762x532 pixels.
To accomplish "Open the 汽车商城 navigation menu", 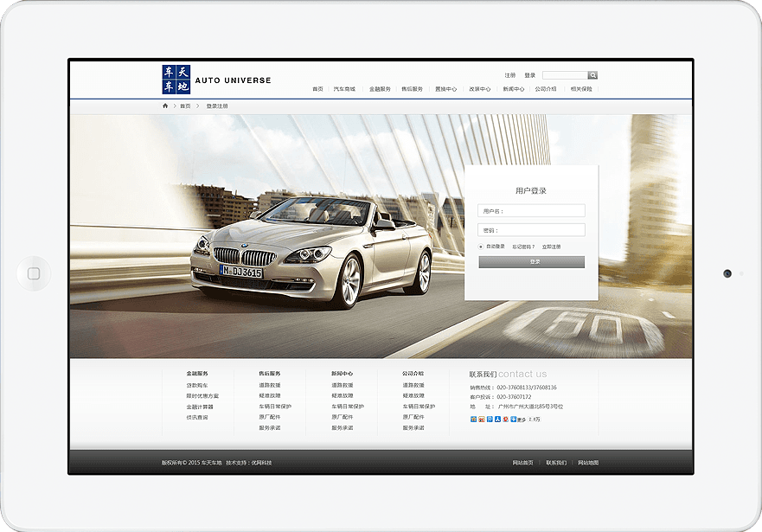I will 344,89.
